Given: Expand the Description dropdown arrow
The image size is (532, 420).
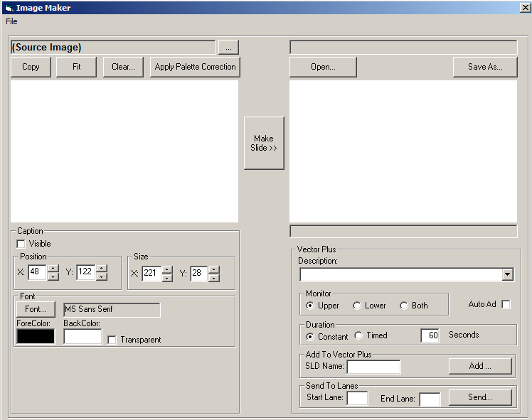Looking at the screenshot, I should tap(508, 274).
